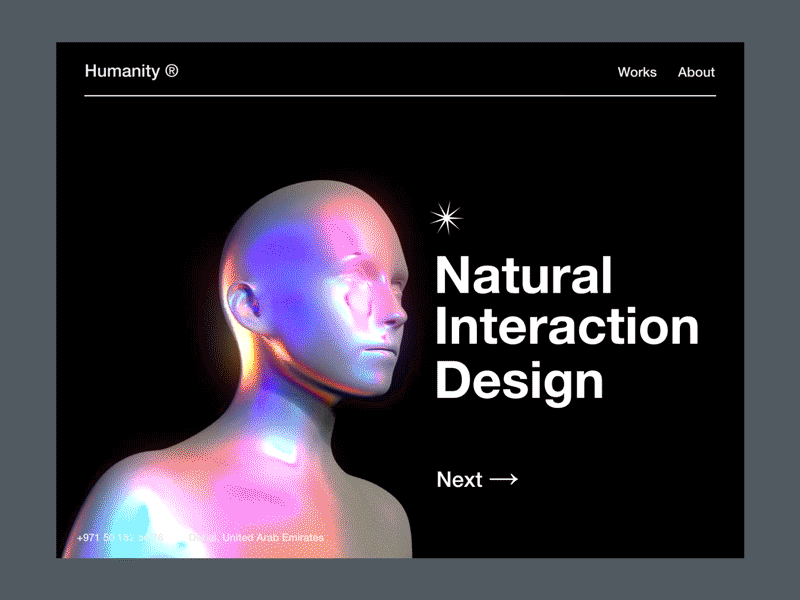Screen dimensions: 800x600
Task: Click the Next link text
Action: [459, 480]
